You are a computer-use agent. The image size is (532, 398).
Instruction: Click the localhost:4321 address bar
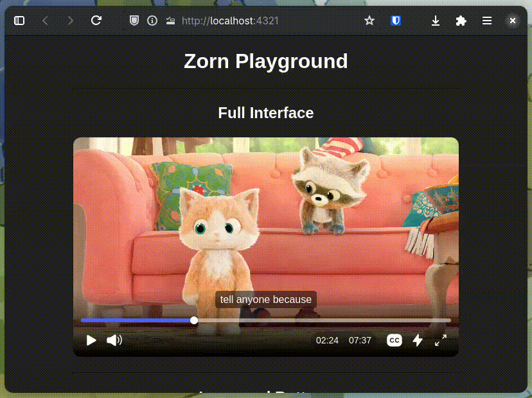pos(257,21)
